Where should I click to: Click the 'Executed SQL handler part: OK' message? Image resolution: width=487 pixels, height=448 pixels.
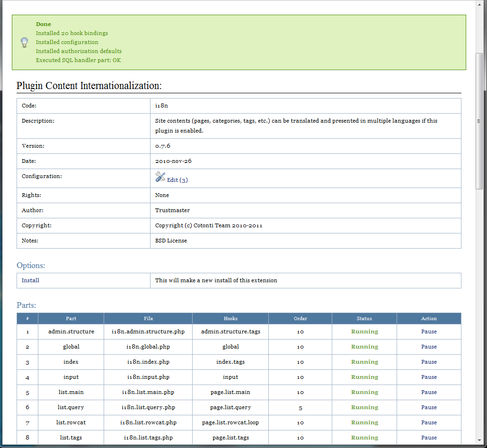[x=78, y=60]
